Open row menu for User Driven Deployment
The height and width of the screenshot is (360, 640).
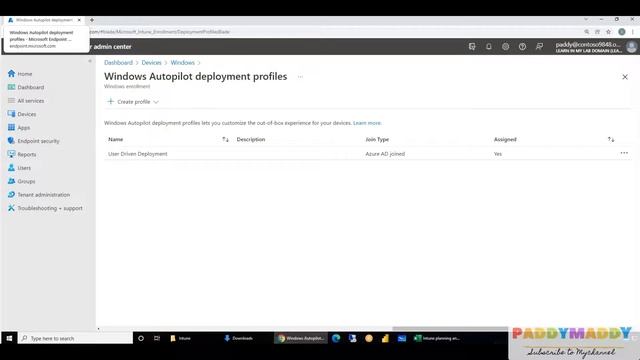coord(624,153)
